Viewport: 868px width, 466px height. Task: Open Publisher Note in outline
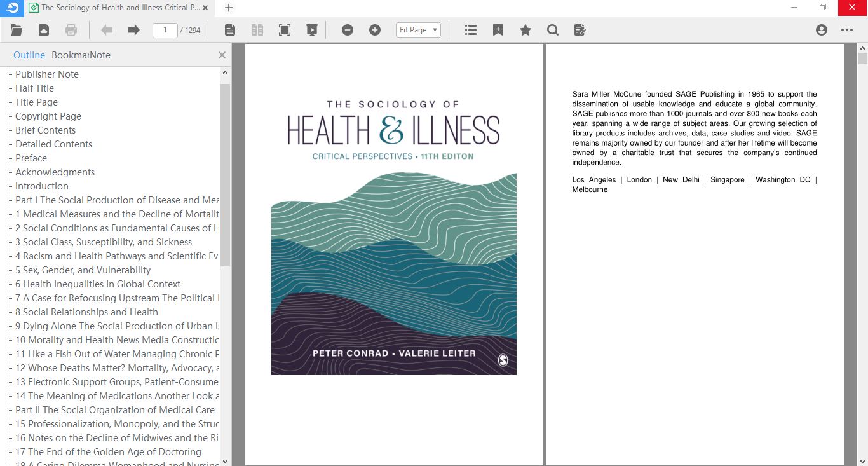(47, 74)
